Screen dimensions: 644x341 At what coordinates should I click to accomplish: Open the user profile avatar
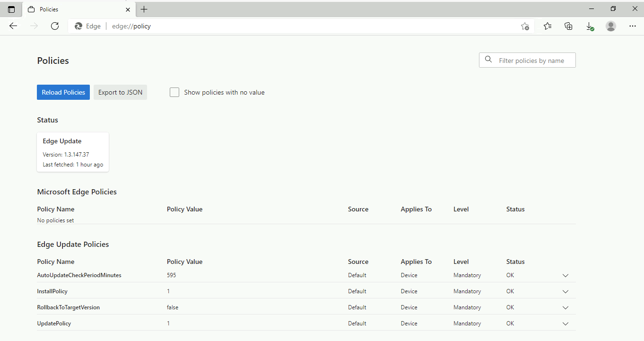[x=611, y=26]
